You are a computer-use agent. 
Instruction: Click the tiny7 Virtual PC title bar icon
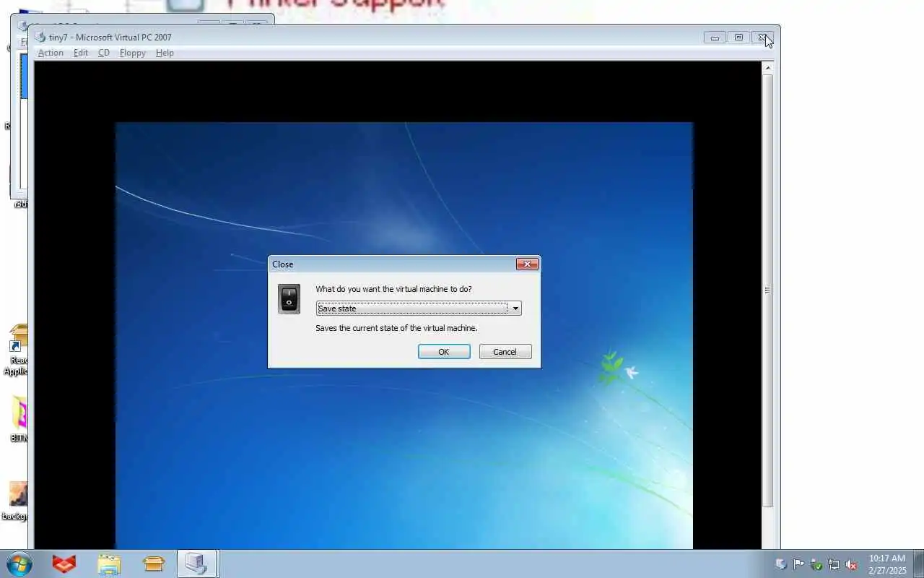pyautogui.click(x=40, y=38)
